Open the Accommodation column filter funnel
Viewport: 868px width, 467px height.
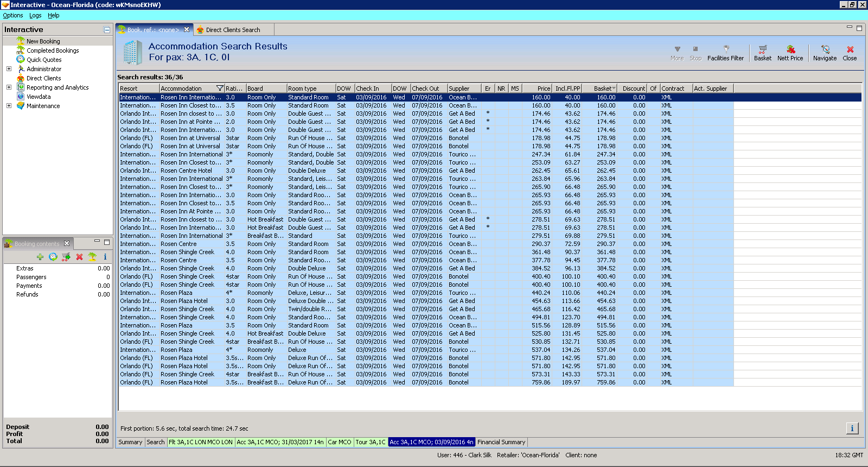(220, 89)
